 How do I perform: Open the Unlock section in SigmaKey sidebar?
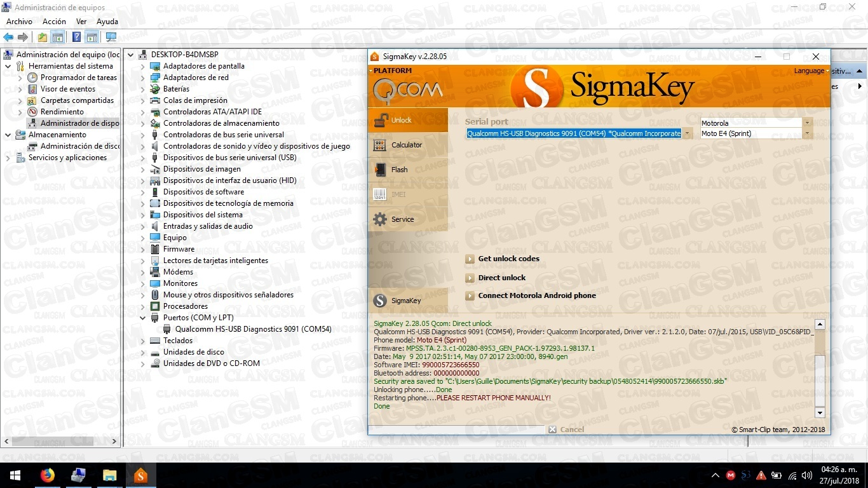coord(408,120)
